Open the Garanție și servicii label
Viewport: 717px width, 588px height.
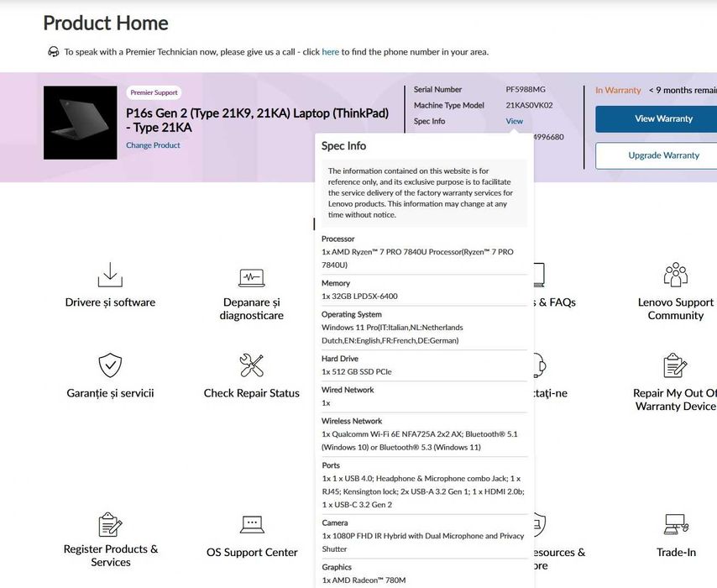110,393
